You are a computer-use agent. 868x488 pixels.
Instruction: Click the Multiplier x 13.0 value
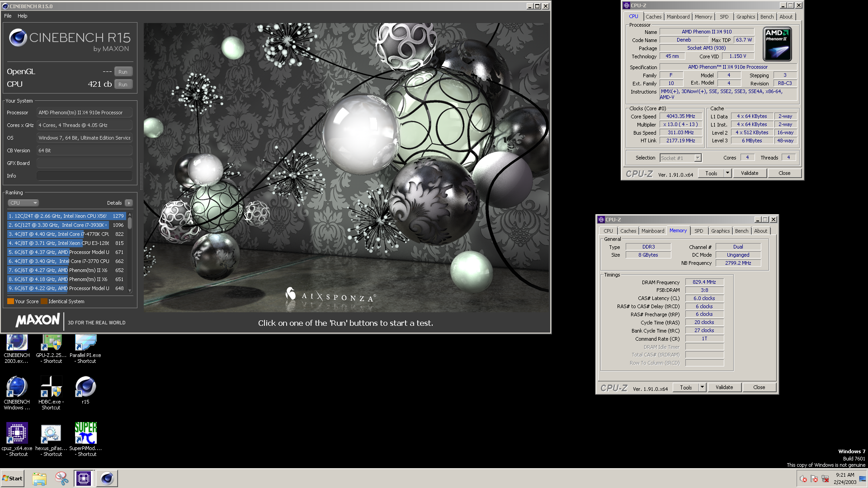(x=680, y=124)
